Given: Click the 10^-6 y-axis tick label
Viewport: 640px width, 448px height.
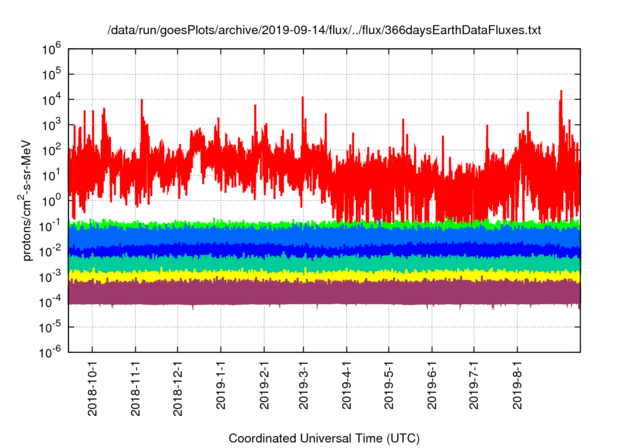Looking at the screenshot, I should (x=50, y=351).
